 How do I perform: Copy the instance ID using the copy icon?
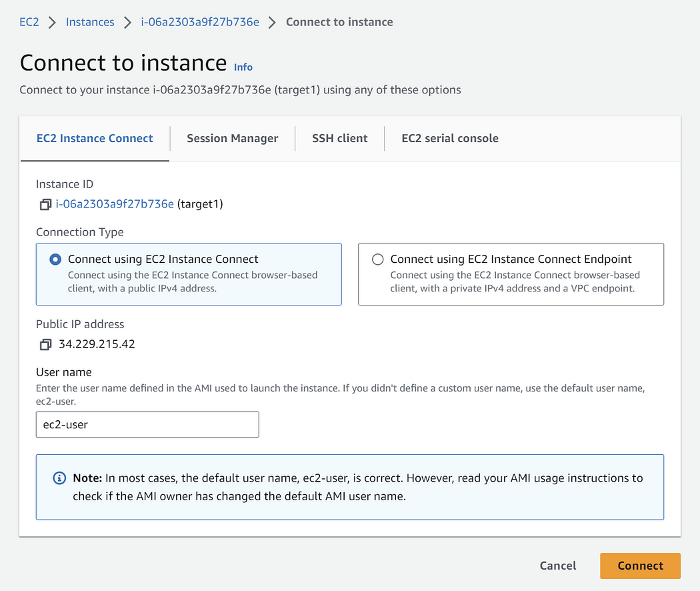click(x=45, y=205)
